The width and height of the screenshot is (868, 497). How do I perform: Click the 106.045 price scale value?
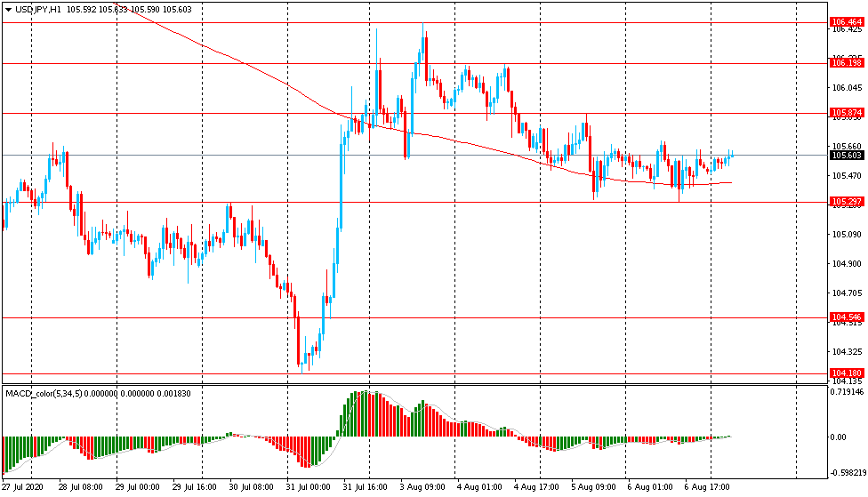(x=847, y=87)
